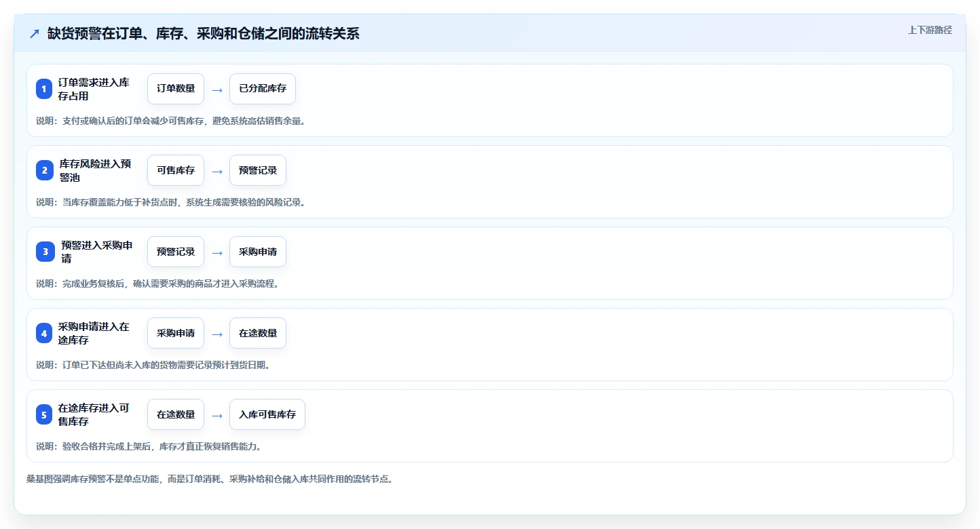Click the step title 预警进入采购申请
This screenshot has height=529, width=980.
[x=96, y=252]
